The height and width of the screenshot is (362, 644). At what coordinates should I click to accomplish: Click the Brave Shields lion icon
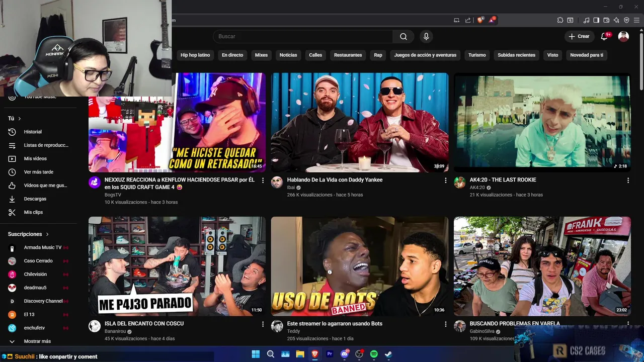[x=480, y=20]
